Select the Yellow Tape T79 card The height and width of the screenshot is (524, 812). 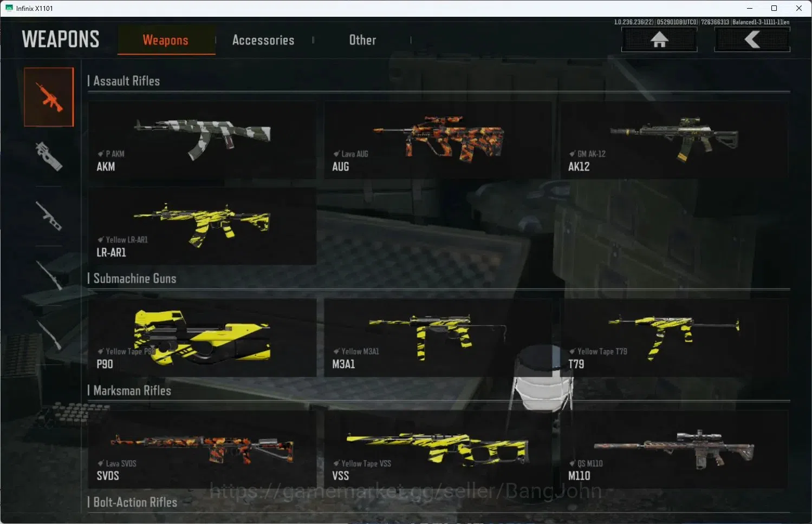point(673,337)
